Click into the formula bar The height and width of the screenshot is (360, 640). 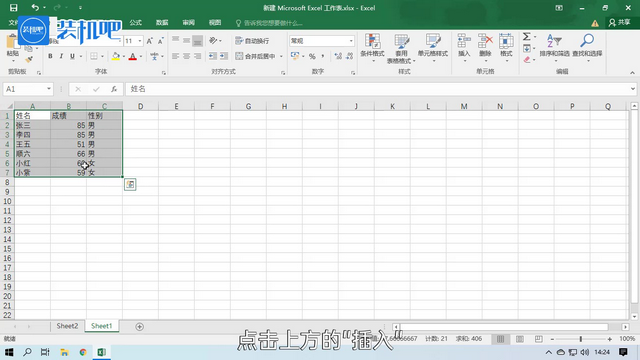coord(377,89)
